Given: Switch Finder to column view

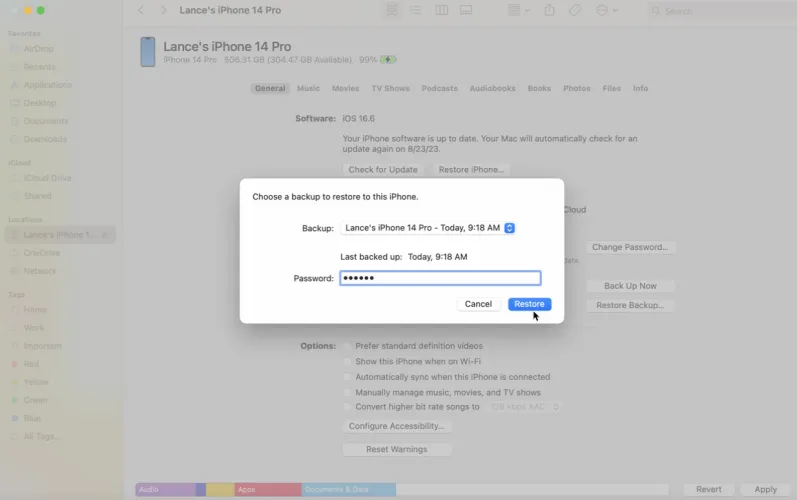Looking at the screenshot, I should (x=442, y=10).
